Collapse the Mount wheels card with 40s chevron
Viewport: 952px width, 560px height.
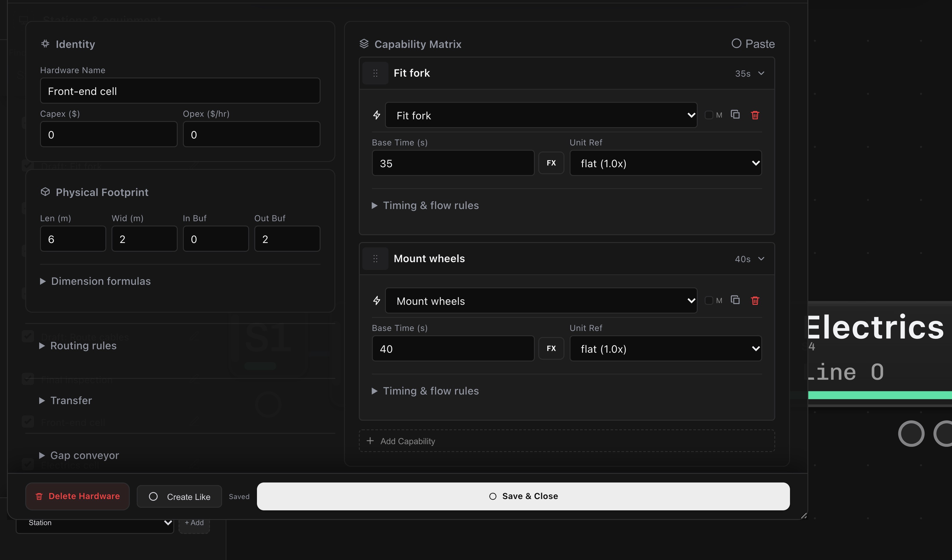(x=761, y=259)
